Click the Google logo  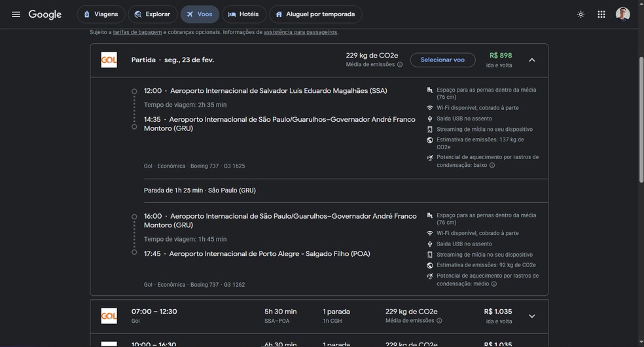point(45,14)
